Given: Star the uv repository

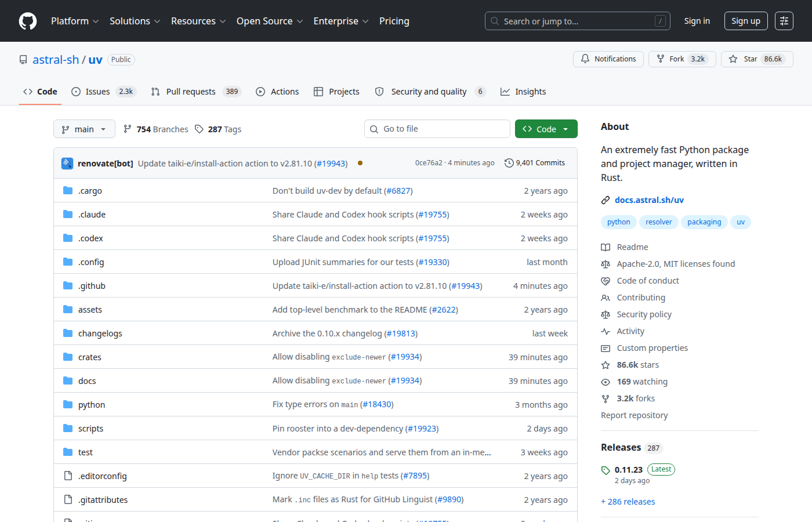Looking at the screenshot, I should tap(757, 59).
